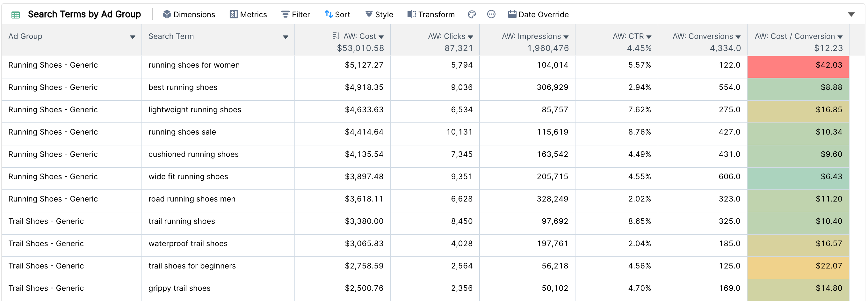Open Date Override settings
Screen dimensions: 868x301
pyautogui.click(x=539, y=14)
